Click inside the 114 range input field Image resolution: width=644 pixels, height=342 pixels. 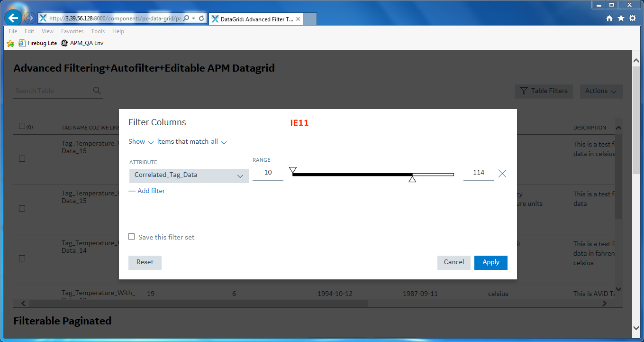478,173
